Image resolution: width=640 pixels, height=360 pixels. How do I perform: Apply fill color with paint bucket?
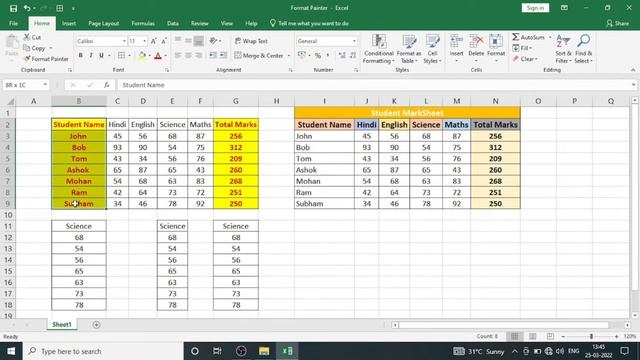tap(142, 56)
